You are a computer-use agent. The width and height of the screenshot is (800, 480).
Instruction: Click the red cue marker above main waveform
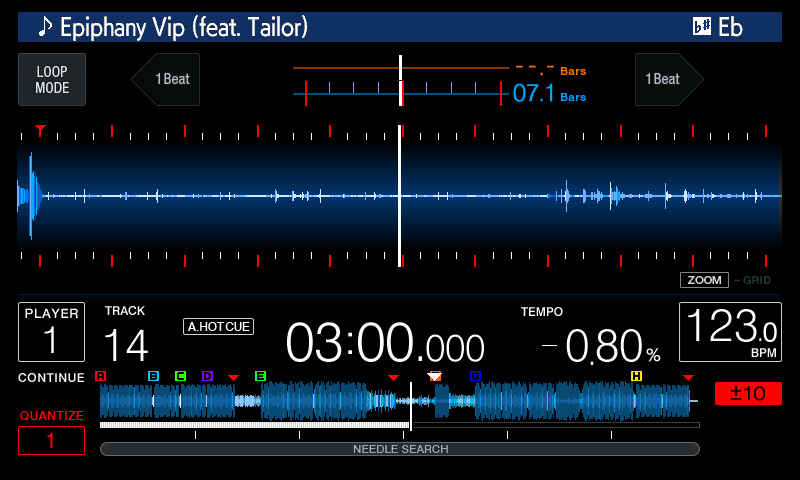[40, 130]
